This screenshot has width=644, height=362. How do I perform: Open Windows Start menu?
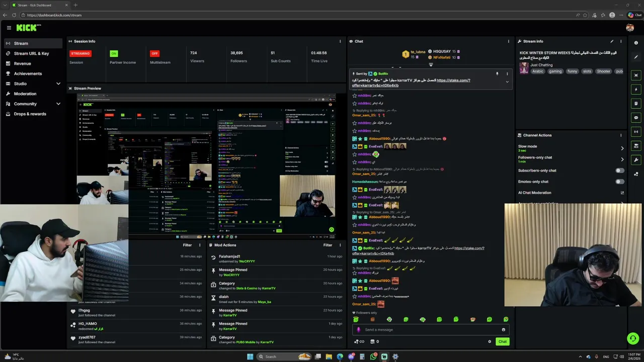coord(250,356)
